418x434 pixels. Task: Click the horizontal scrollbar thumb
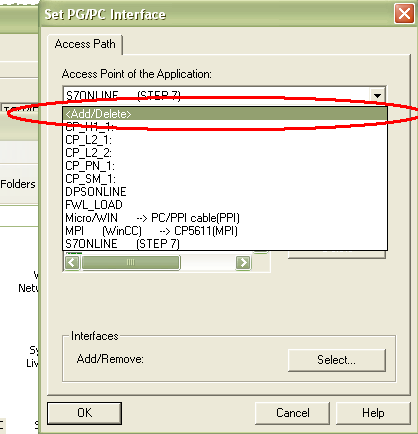click(x=131, y=263)
